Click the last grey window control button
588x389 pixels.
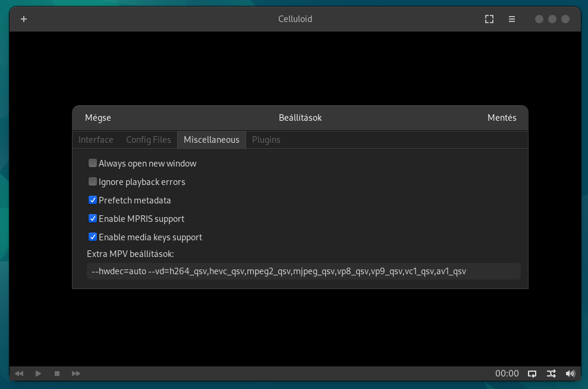pos(565,19)
